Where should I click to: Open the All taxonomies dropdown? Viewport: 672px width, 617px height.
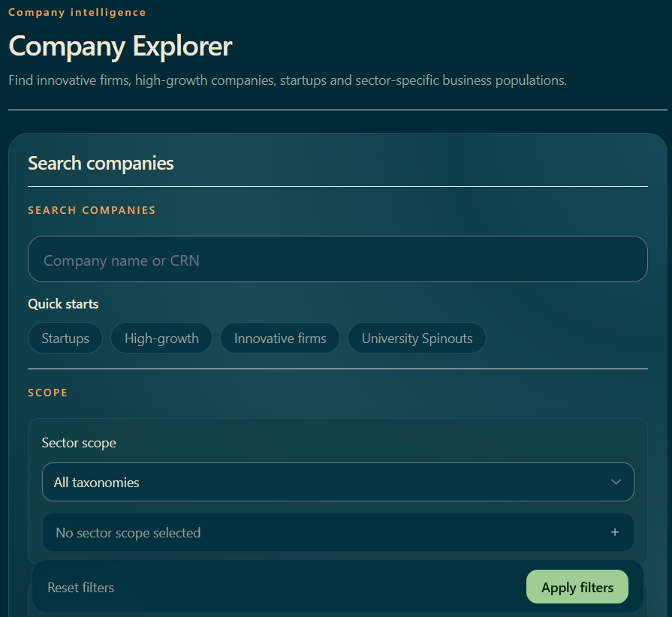(x=338, y=482)
